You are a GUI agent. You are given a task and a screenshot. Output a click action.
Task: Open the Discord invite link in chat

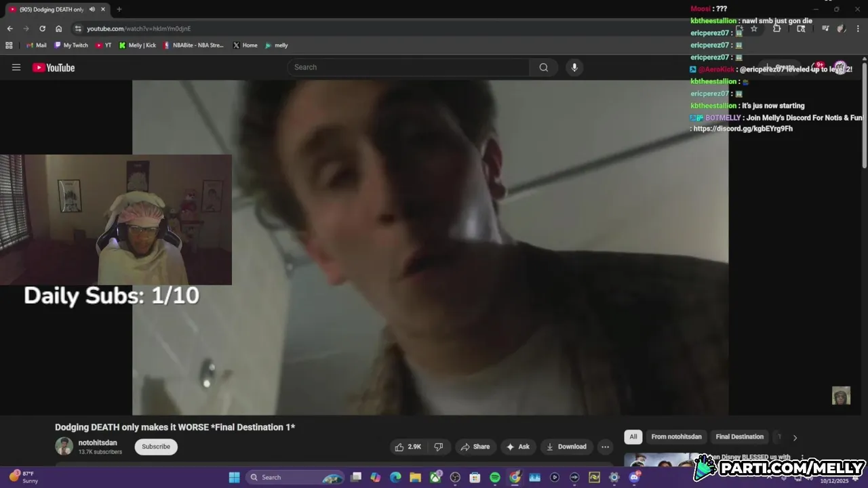coord(743,129)
